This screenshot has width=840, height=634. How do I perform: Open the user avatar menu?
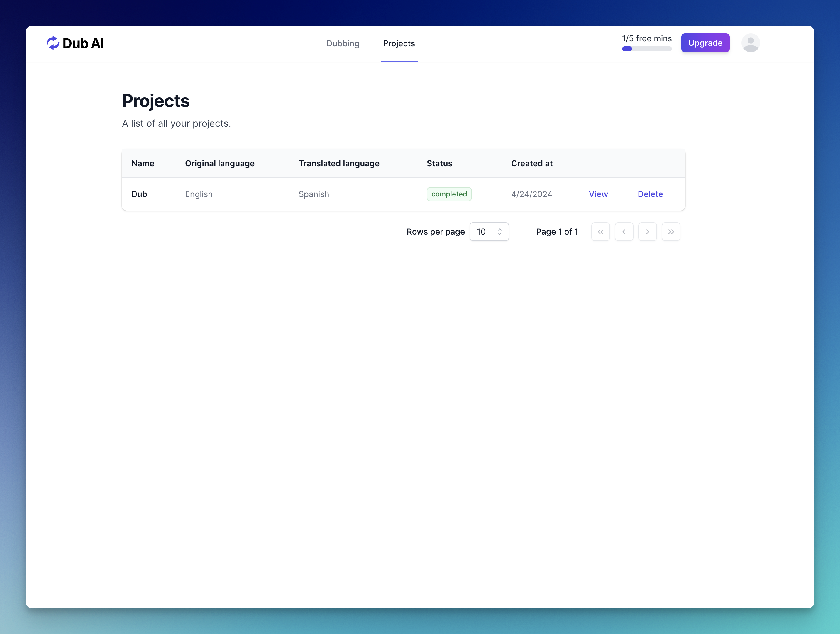[x=750, y=43]
